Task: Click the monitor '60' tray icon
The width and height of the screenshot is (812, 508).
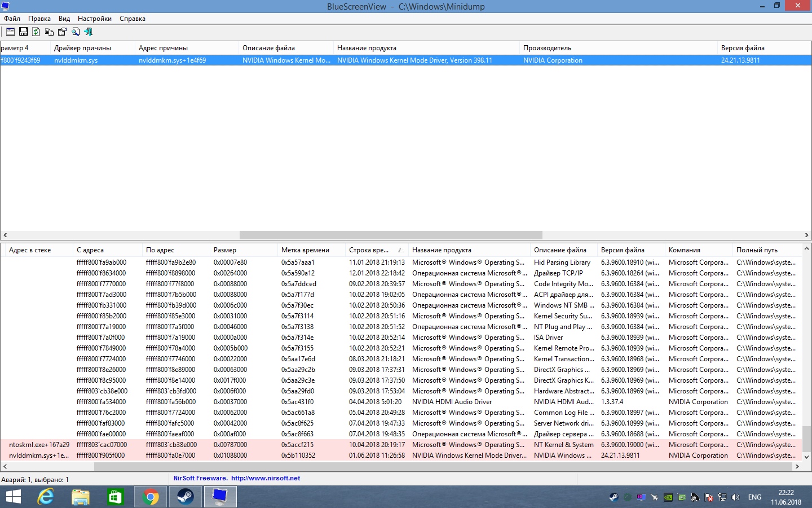Action: (641, 497)
